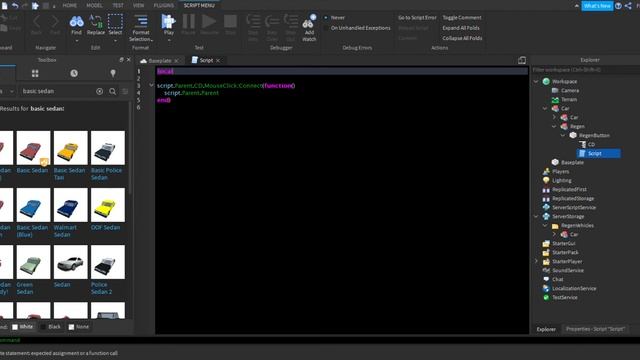Click the What's New button

(597, 6)
